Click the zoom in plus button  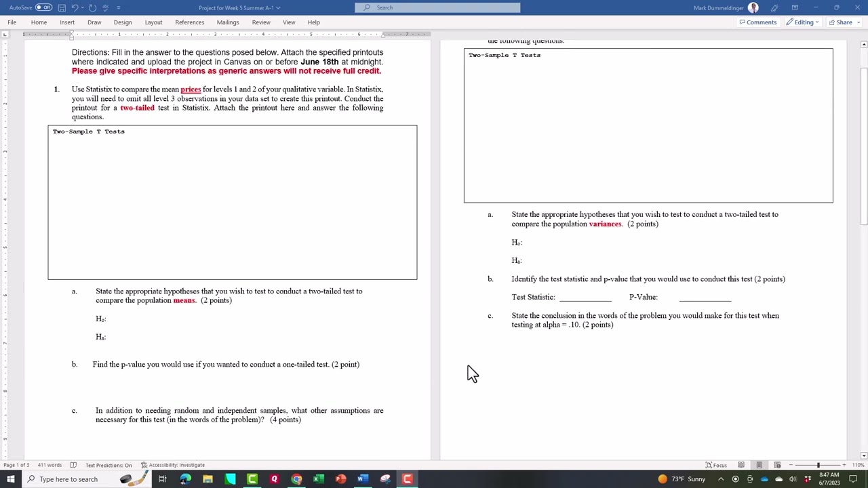(844, 465)
